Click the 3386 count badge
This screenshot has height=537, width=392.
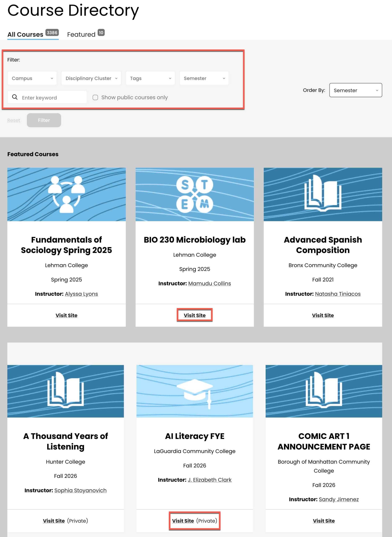pos(52,33)
